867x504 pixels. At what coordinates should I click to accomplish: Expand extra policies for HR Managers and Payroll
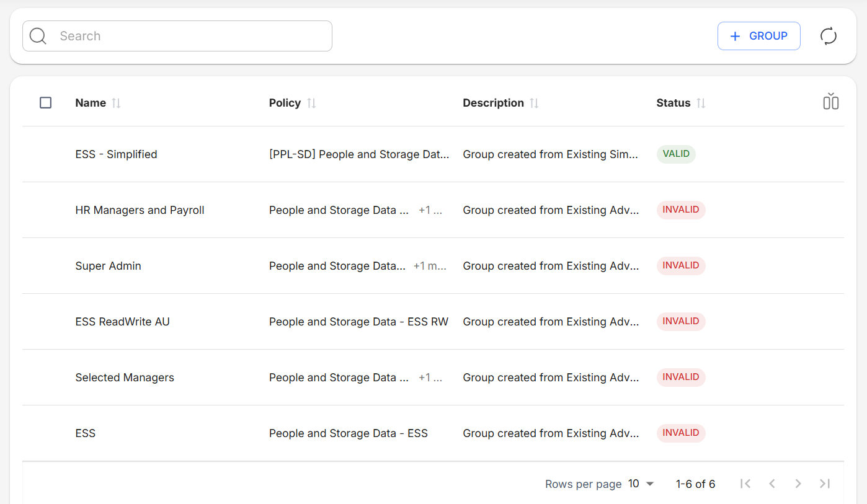click(430, 210)
